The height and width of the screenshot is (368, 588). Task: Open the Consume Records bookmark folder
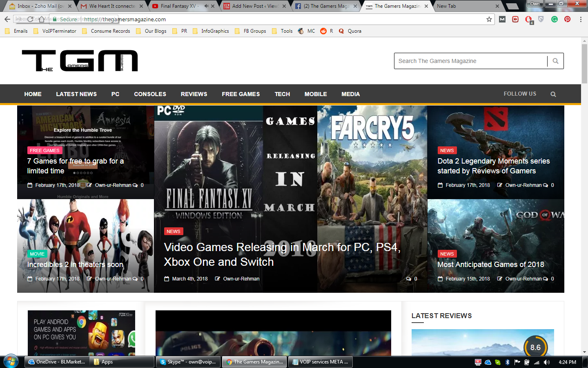pyautogui.click(x=106, y=31)
